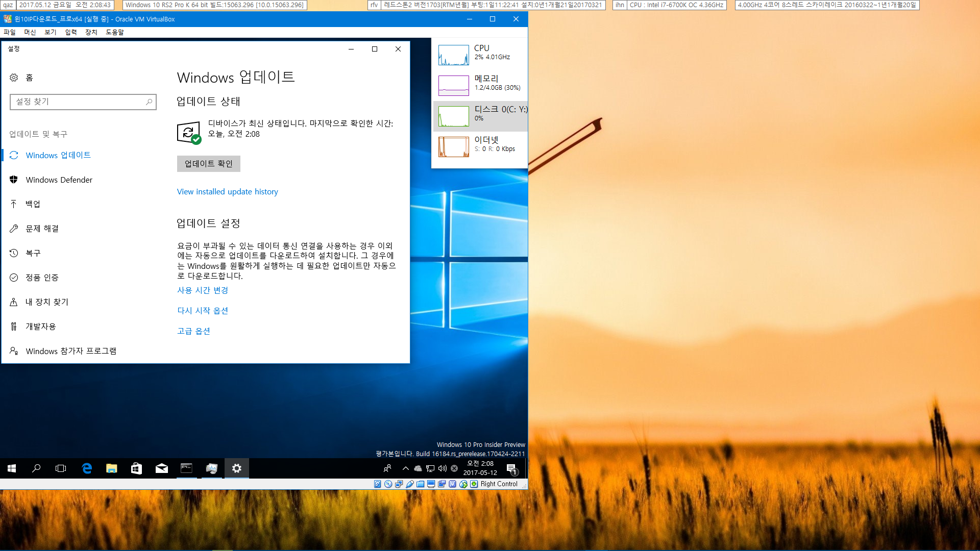980x551 pixels.
Task: Open 고급 옵션 link
Action: [193, 331]
